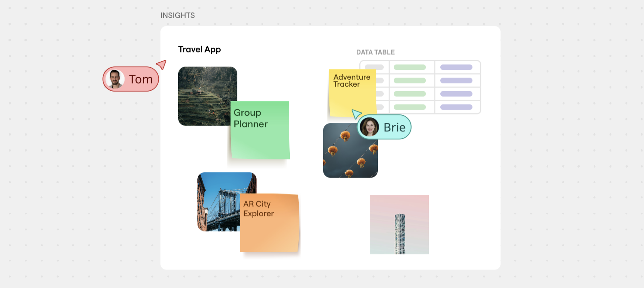The height and width of the screenshot is (288, 644).
Task: Click the DATA TABLE heading
Action: click(375, 52)
